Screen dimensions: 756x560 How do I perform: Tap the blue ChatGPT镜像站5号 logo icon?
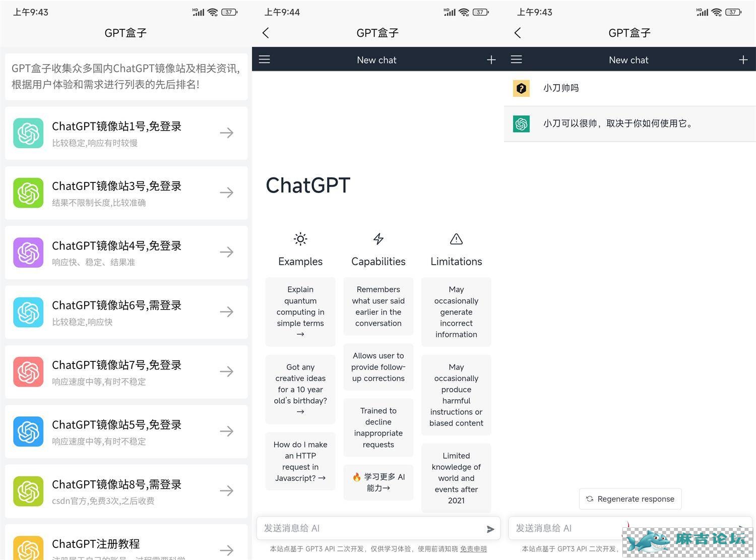tap(28, 431)
